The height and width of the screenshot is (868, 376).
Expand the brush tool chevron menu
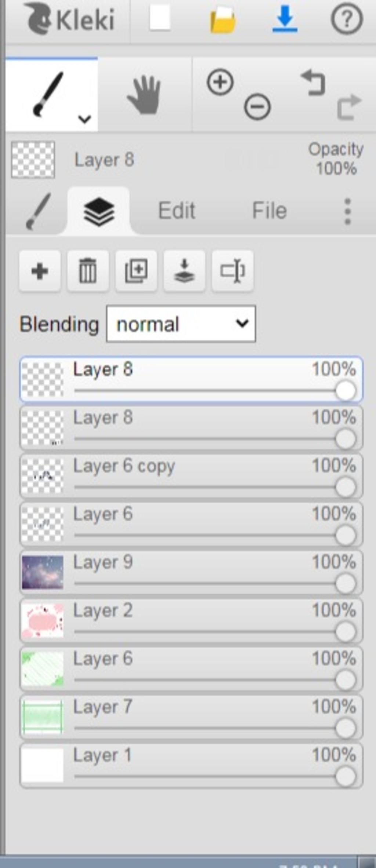coord(85,119)
